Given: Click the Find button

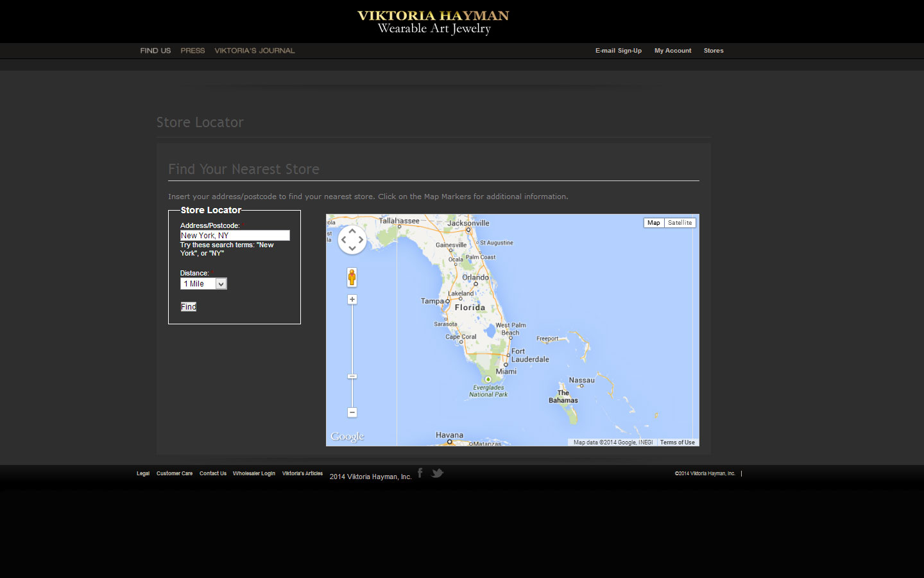Looking at the screenshot, I should tap(189, 307).
